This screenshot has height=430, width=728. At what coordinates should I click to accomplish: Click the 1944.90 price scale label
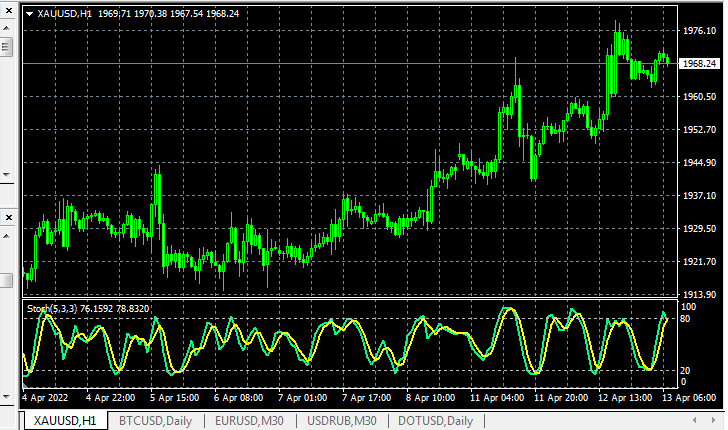point(699,163)
